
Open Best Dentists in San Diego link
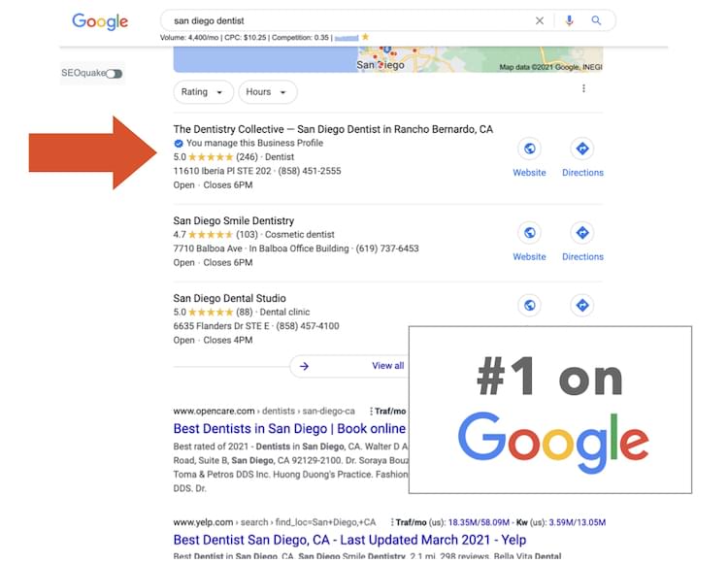pos(289,428)
